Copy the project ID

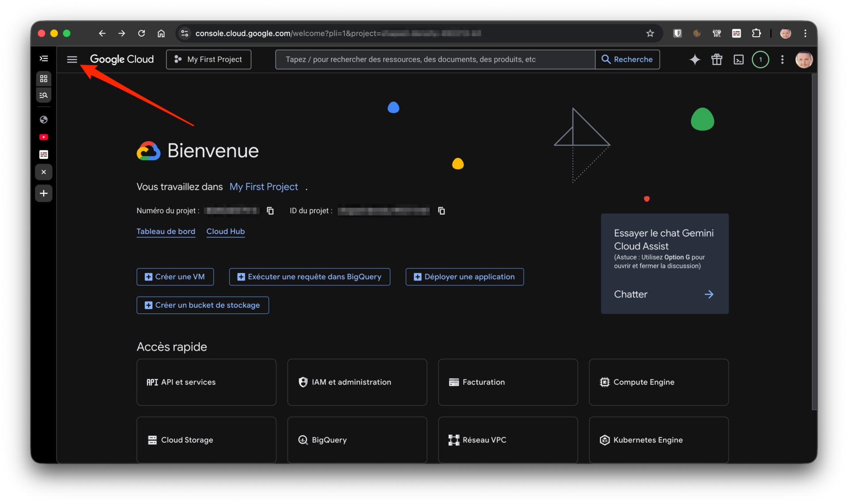tap(441, 211)
